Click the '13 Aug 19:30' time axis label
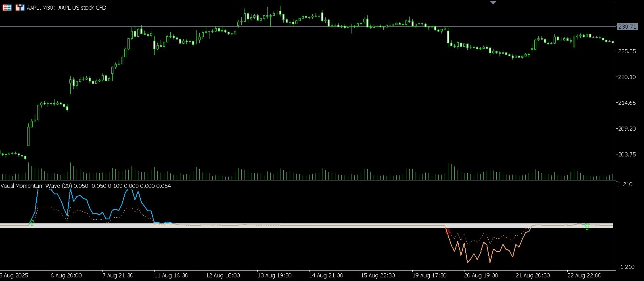Screen dimensions: 644x281 point(274,276)
